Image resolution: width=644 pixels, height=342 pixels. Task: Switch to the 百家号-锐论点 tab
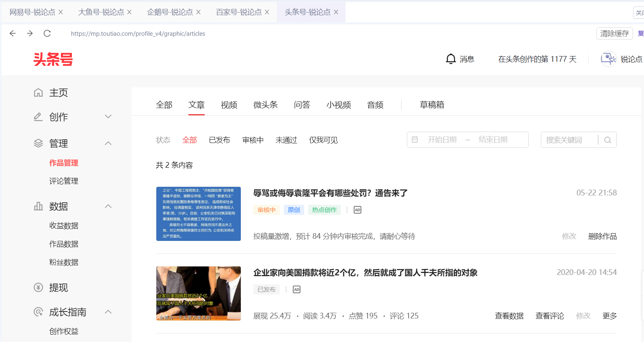238,12
